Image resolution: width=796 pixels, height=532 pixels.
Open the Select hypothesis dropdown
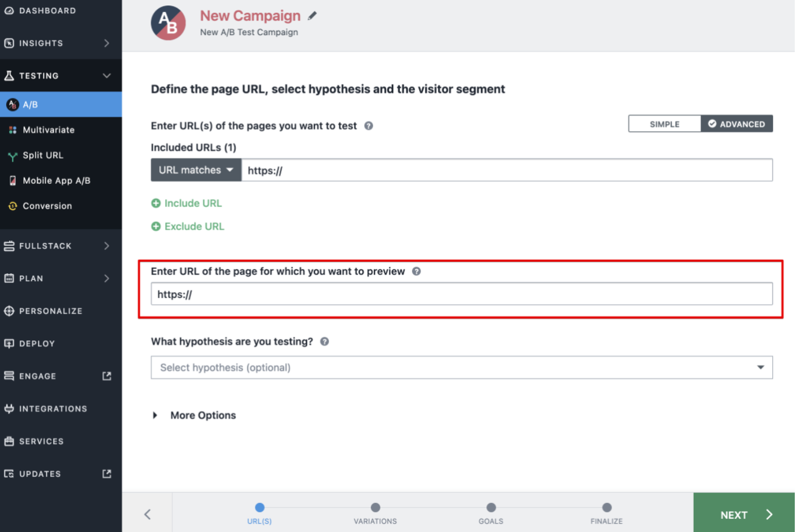[x=462, y=368]
